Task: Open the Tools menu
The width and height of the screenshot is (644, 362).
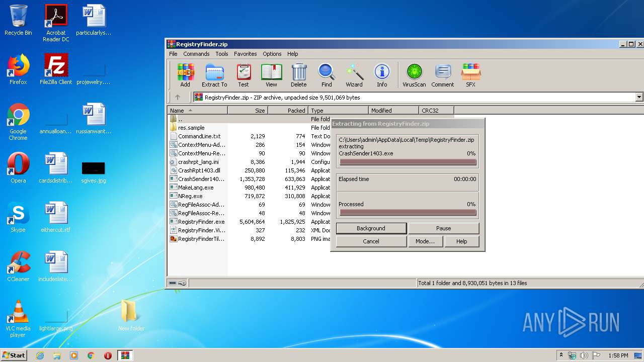Action: tap(222, 54)
